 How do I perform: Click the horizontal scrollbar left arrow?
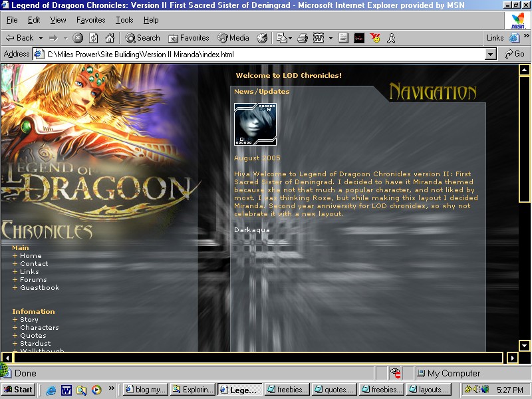[7, 358]
